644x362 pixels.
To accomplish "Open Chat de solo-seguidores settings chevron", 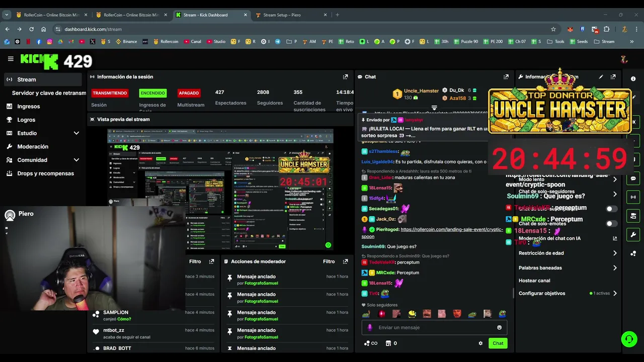I will tap(615, 194).
